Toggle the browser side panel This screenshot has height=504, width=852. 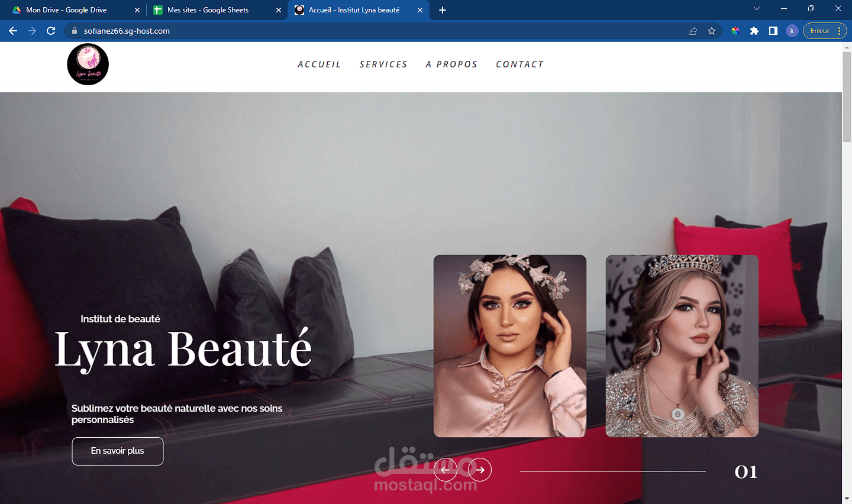[x=773, y=31]
